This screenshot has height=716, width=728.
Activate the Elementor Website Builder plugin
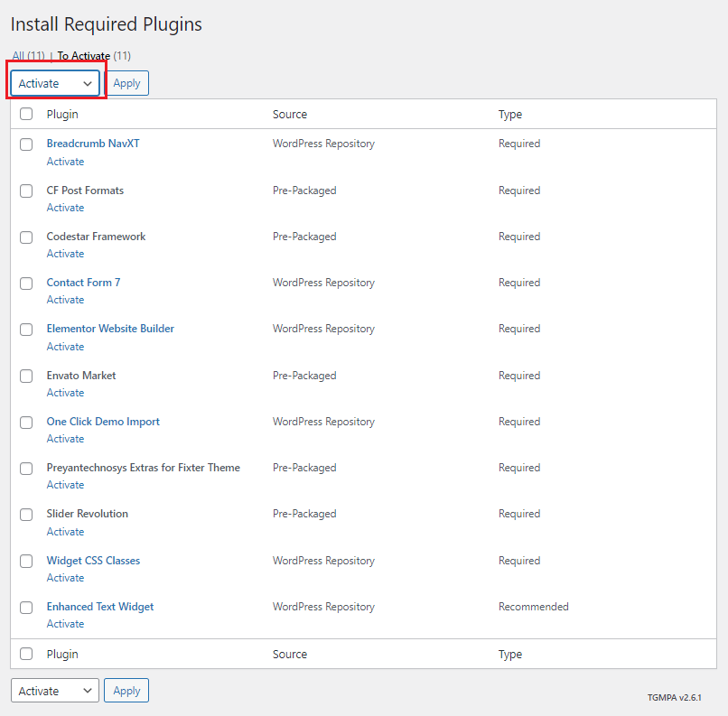pos(65,347)
